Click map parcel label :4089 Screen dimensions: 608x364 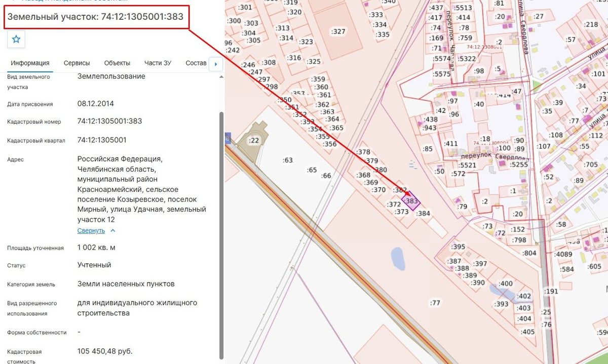(x=563, y=254)
